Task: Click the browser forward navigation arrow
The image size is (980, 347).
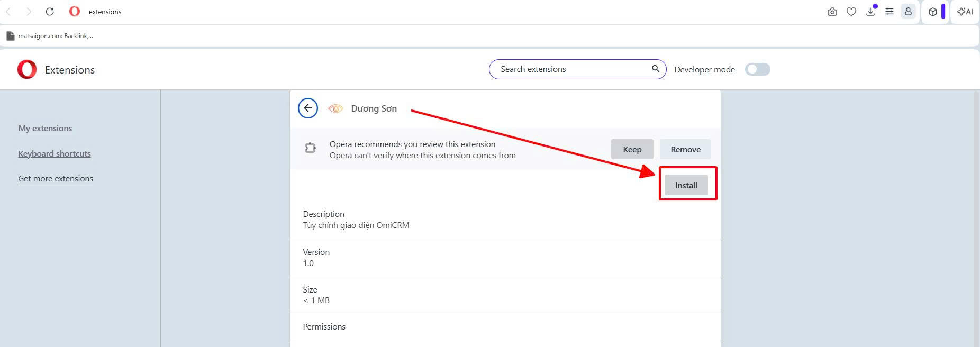Action: tap(29, 12)
